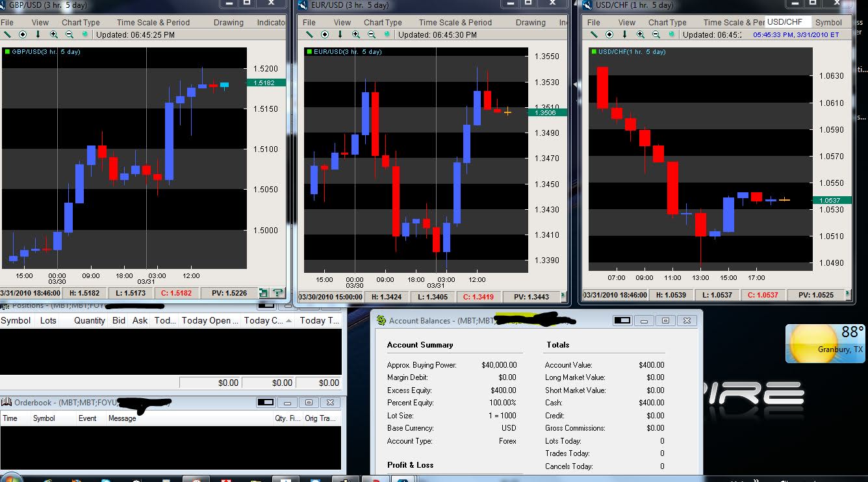Click the crosshair target icon in USD/CHF toolbar
The image size is (868, 482).
click(x=609, y=34)
